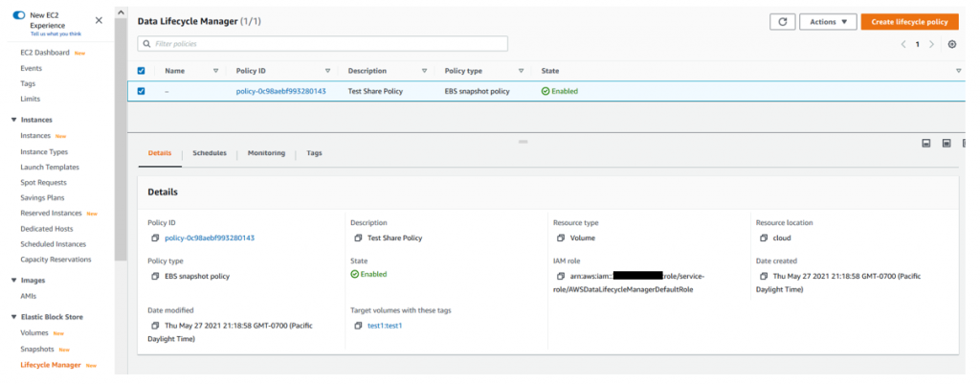
Task: Switch to the Monitoring tab
Action: 266,153
